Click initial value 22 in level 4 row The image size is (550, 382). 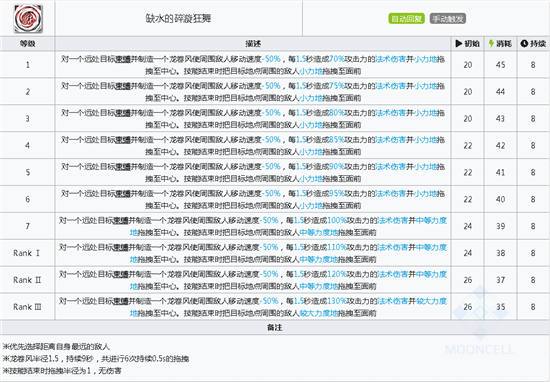[x=468, y=146]
